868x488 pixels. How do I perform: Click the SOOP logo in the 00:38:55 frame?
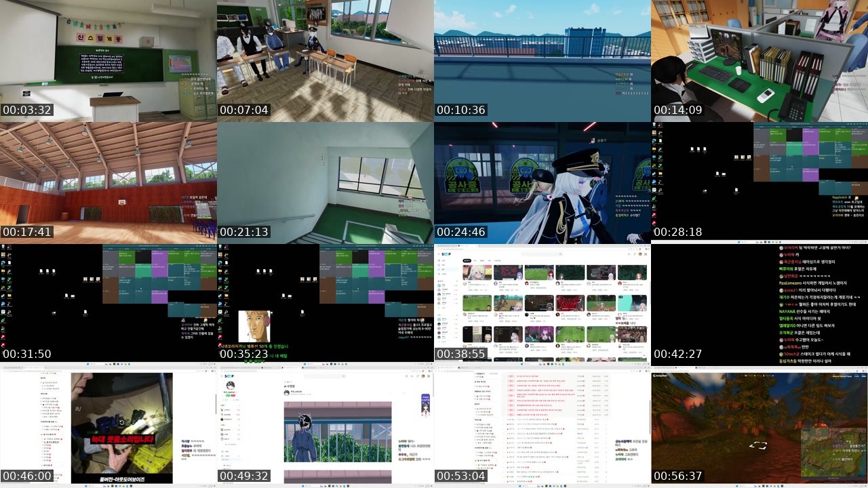coord(445,254)
